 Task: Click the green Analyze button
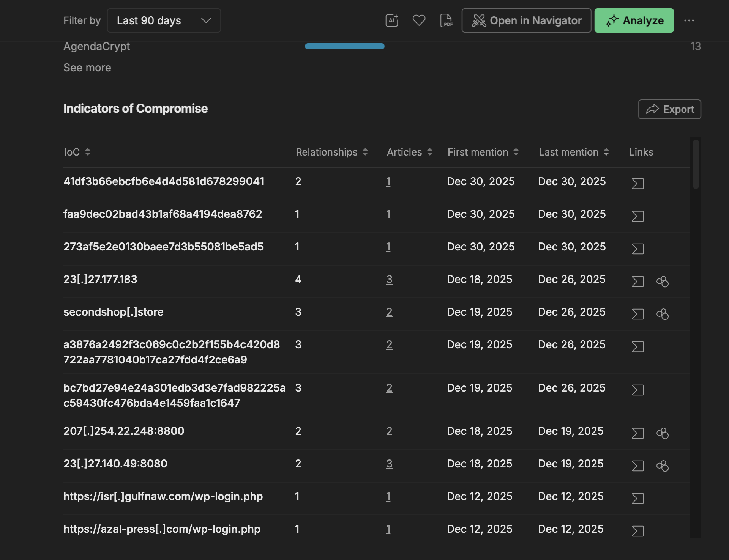tap(634, 20)
